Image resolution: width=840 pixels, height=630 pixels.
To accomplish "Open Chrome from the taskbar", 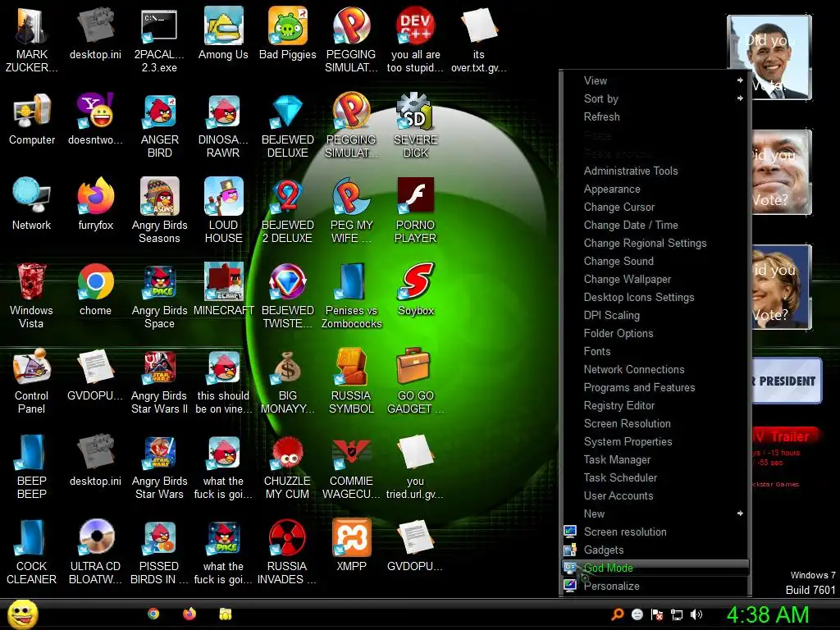I will point(153,614).
